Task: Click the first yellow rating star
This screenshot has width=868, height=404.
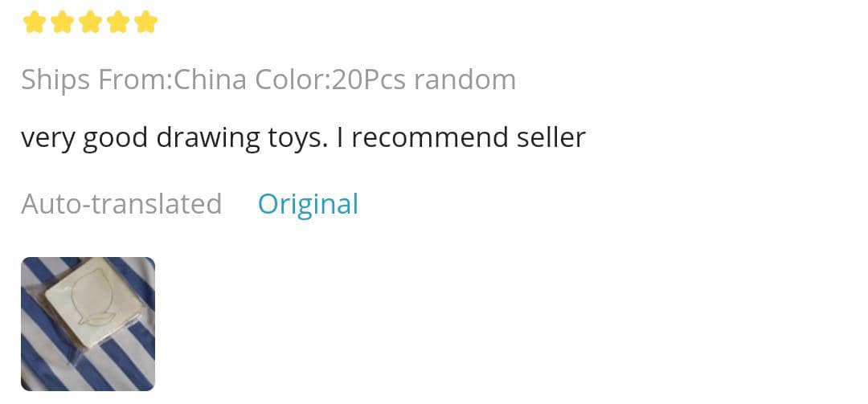Action: (x=35, y=22)
